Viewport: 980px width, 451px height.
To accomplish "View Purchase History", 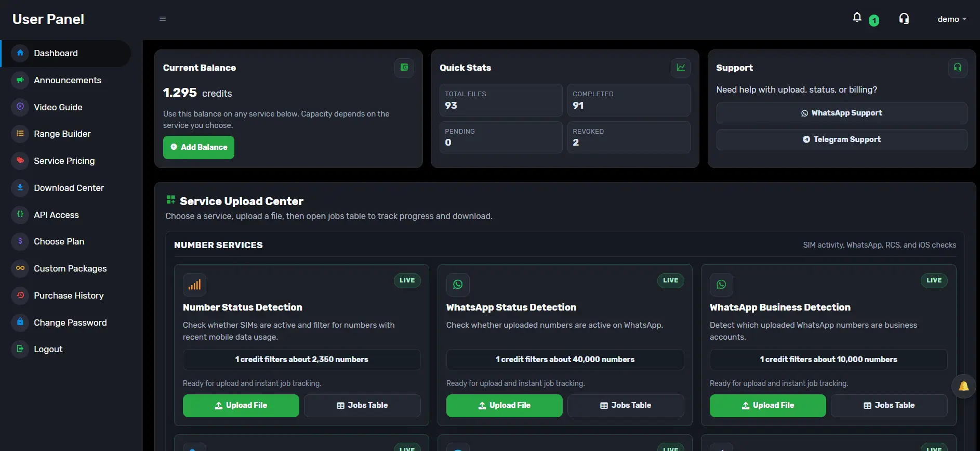I will tap(66, 295).
